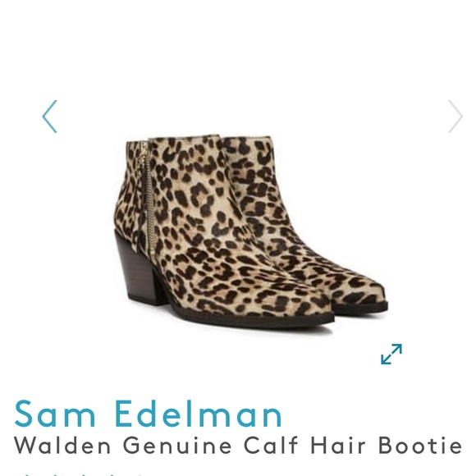Click the word "Edelman" in the brand name

(x=199, y=414)
